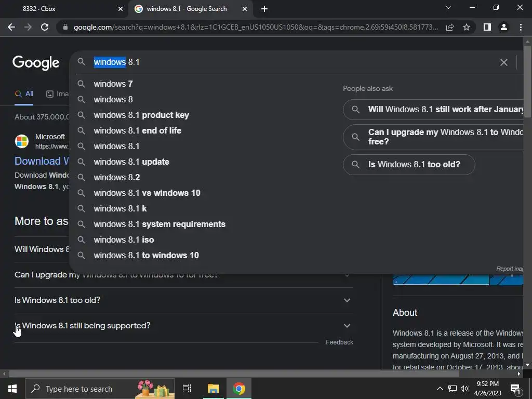Click Will Windows 8.1 still work chip
This screenshot has height=399, width=532.
pos(433,109)
